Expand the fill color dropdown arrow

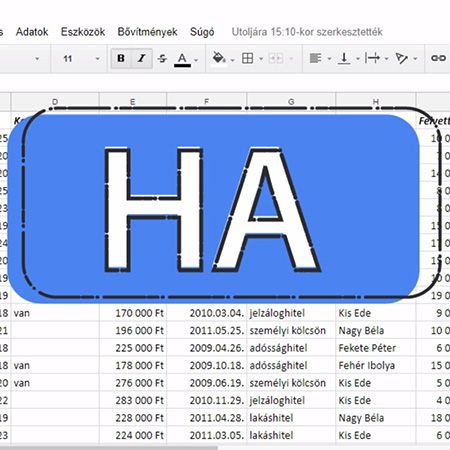tap(232, 60)
